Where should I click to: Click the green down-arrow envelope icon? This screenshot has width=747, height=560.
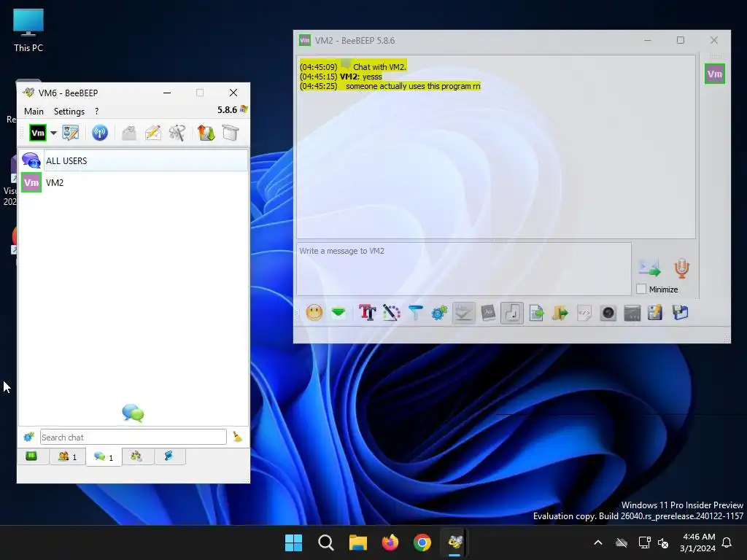tap(338, 313)
